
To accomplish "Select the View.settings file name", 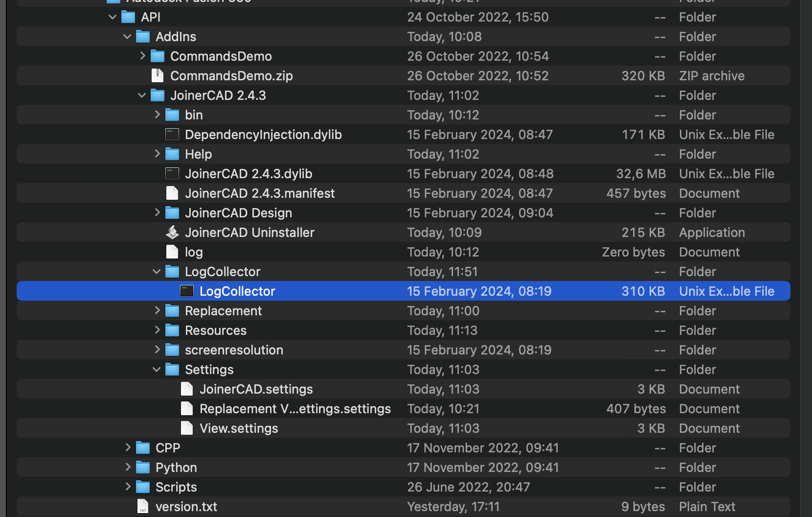I will tap(239, 428).
